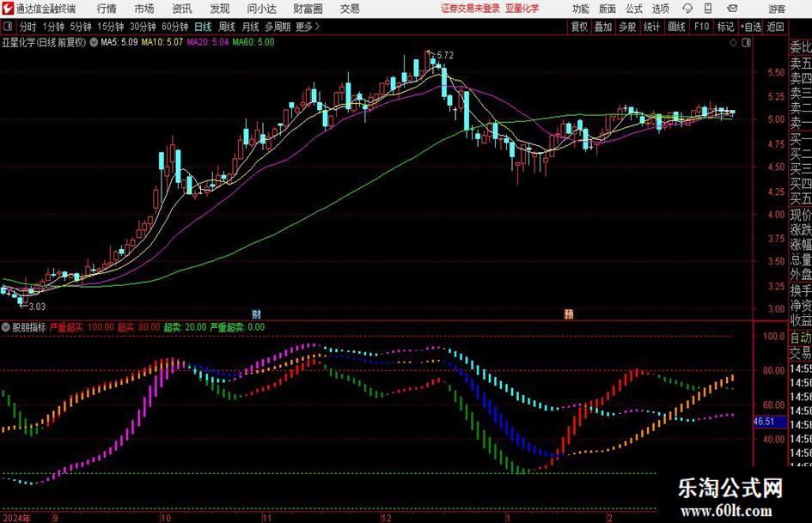812x523 pixels.
Task: Click the 预 forecast marker on the chart
Action: [x=569, y=313]
